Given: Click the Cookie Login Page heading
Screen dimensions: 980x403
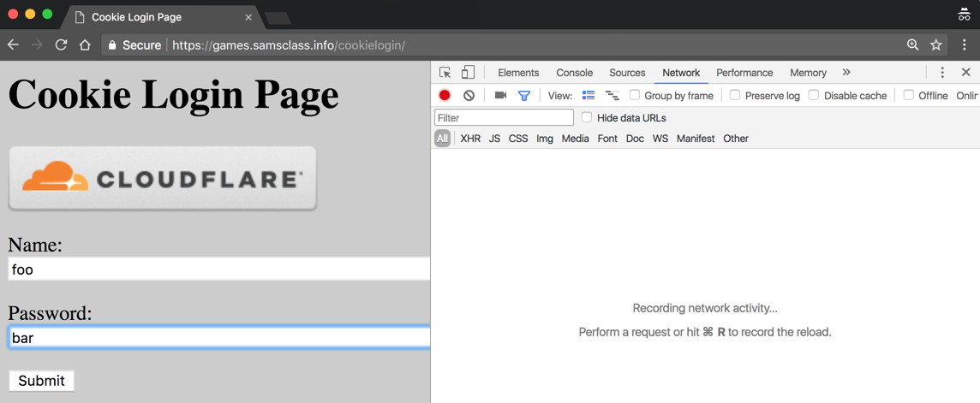Looking at the screenshot, I should click(173, 96).
